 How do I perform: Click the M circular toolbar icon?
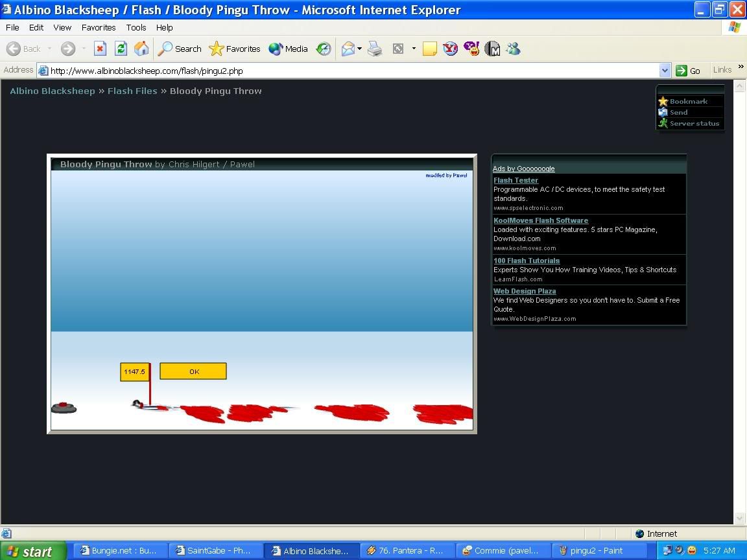pos(492,49)
